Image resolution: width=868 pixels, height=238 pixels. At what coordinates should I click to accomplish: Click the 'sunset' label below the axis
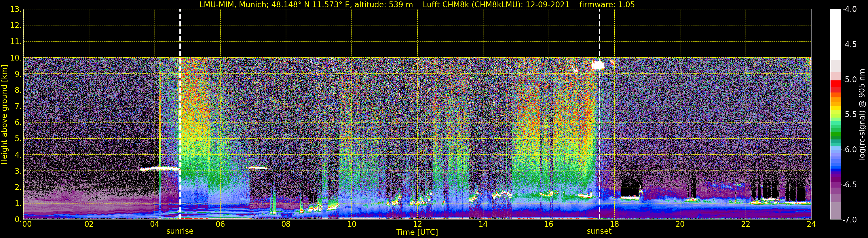click(x=599, y=231)
